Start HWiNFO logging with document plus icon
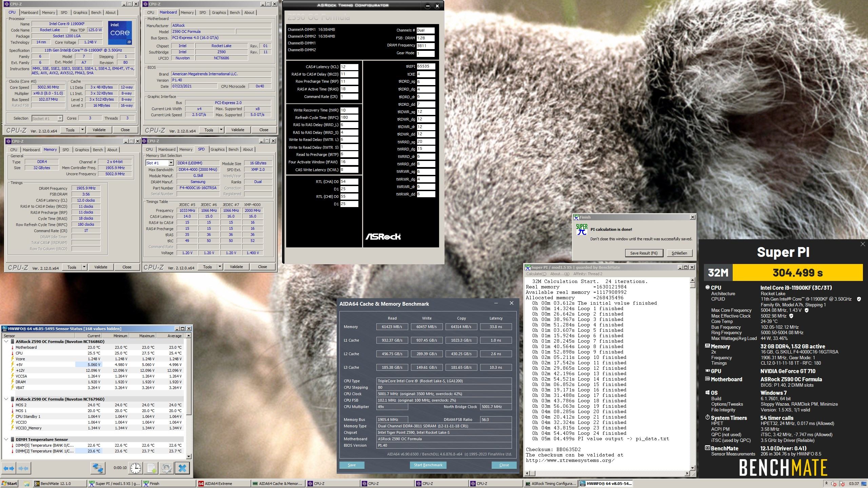Screen dimensions: 868x488 pos(151,468)
